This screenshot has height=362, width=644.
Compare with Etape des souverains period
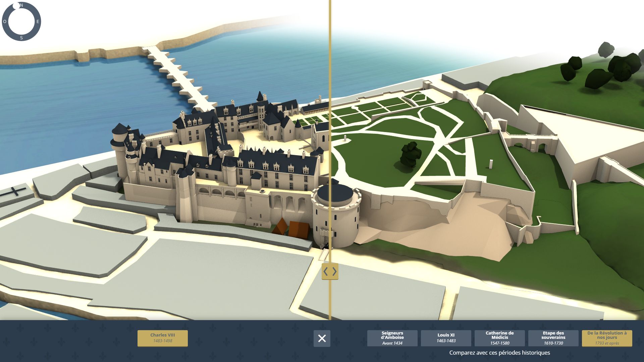tap(553, 338)
